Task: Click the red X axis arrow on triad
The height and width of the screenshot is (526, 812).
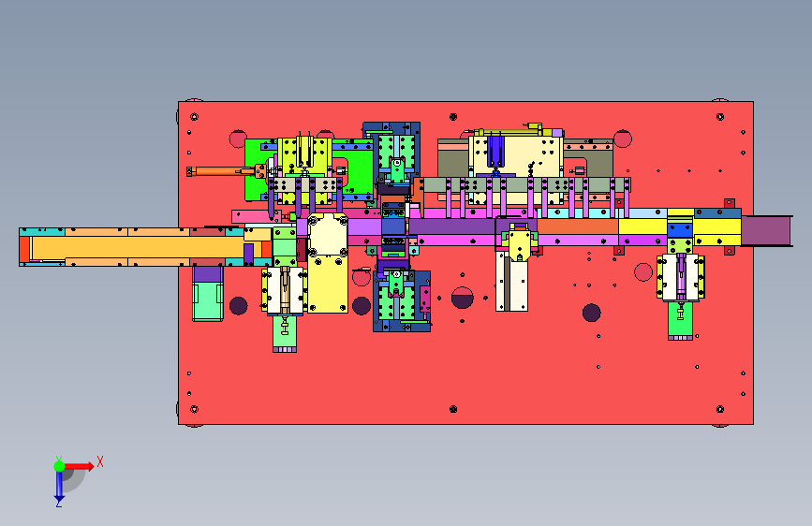Action: [81, 466]
